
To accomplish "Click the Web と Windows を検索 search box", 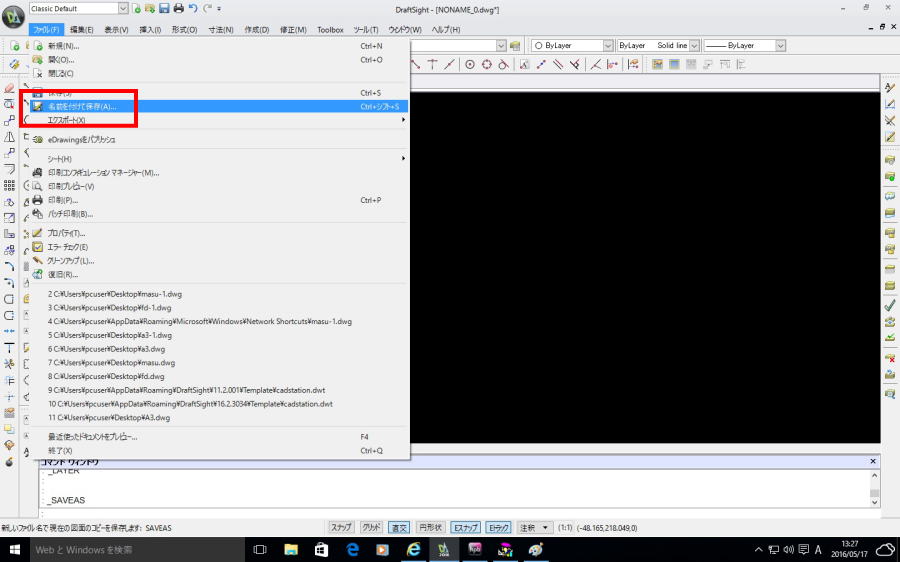I will 137,549.
